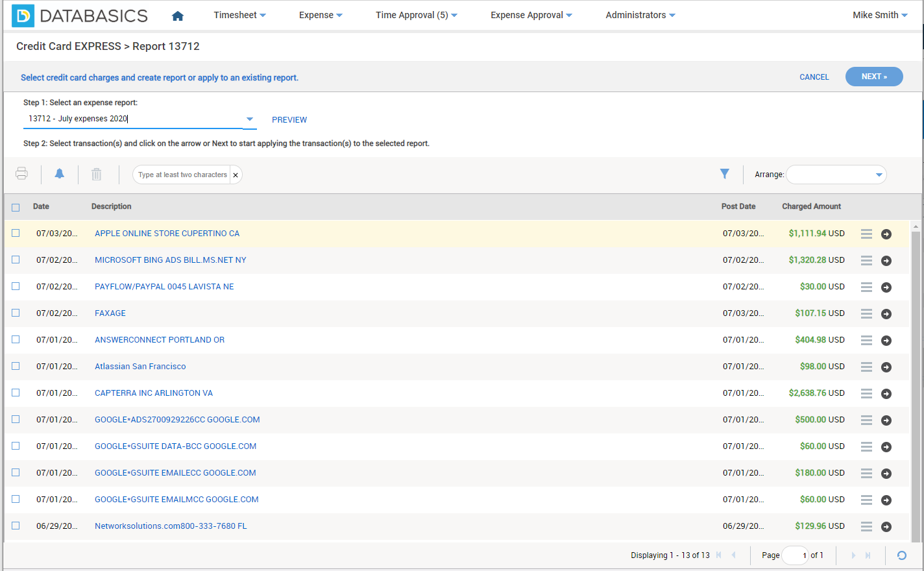This screenshot has height=571, width=924.
Task: Open row menu for APPLE ONLINE STORE
Action: point(866,234)
